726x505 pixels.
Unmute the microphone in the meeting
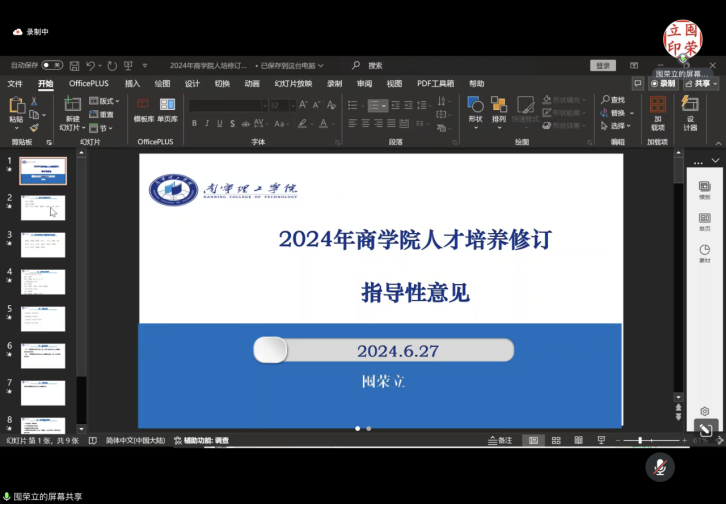point(659,466)
